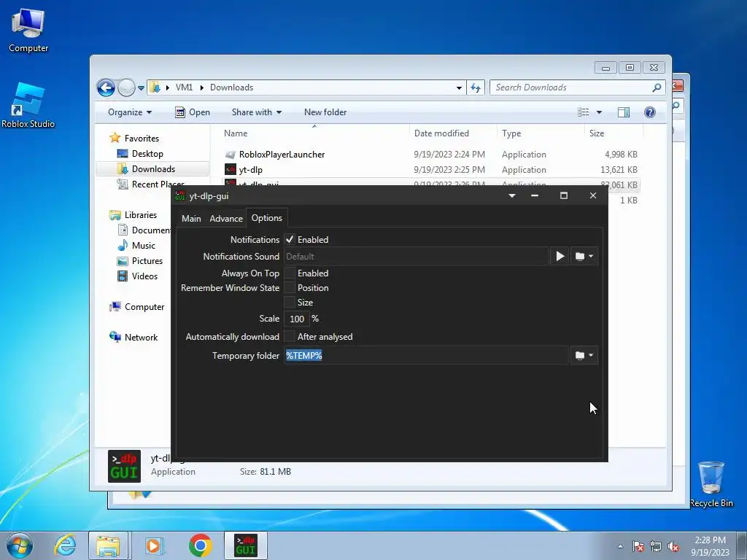Image resolution: width=747 pixels, height=560 pixels.
Task: Click the yt-dlp-gui title bar app icon
Action: tap(180, 195)
